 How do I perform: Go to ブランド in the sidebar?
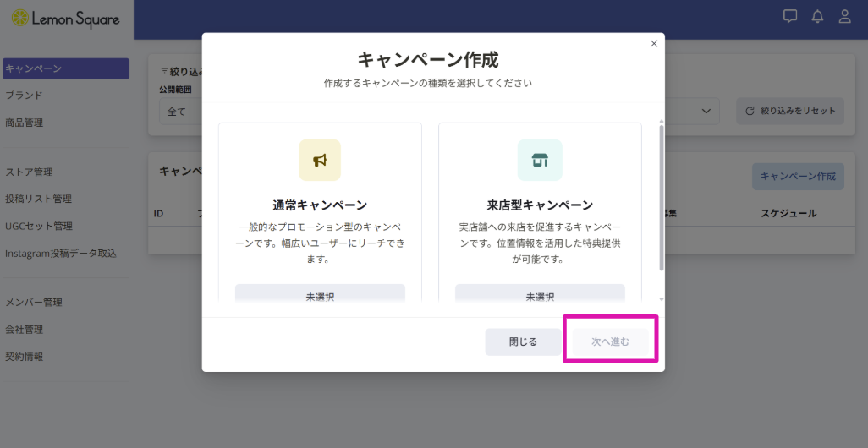pos(24,96)
